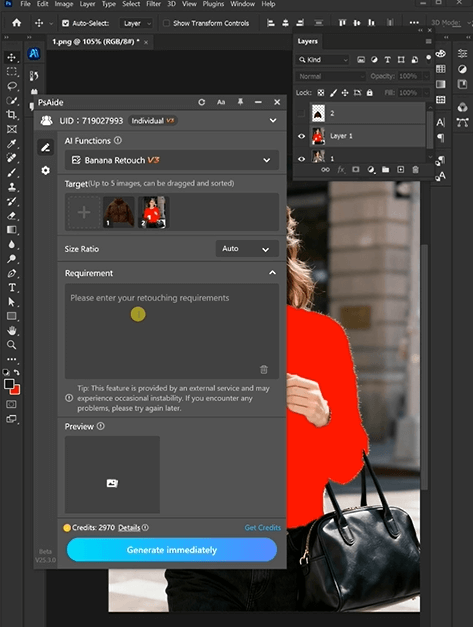Open the Plugins menu
The image size is (473, 627).
click(x=213, y=4)
